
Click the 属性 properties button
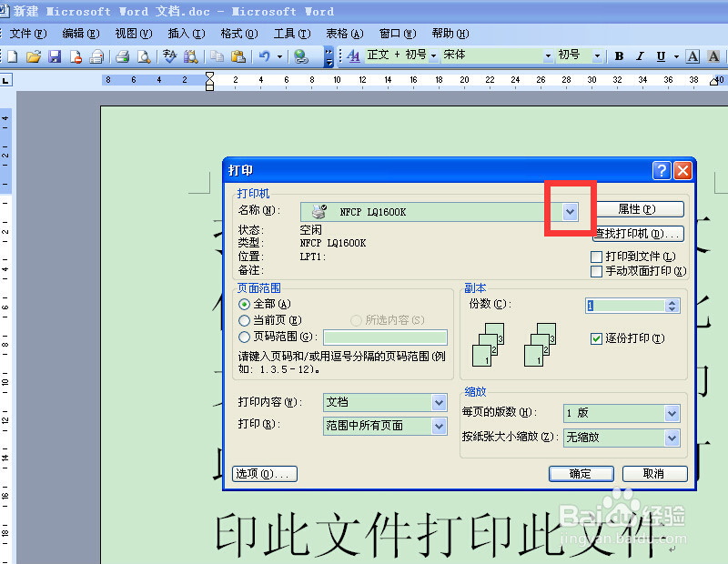point(638,209)
